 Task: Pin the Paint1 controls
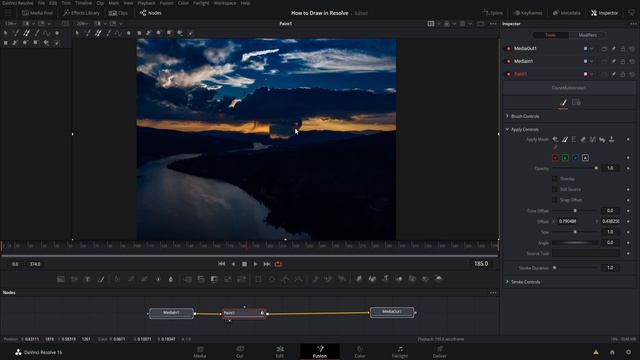pyautogui.click(x=613, y=74)
